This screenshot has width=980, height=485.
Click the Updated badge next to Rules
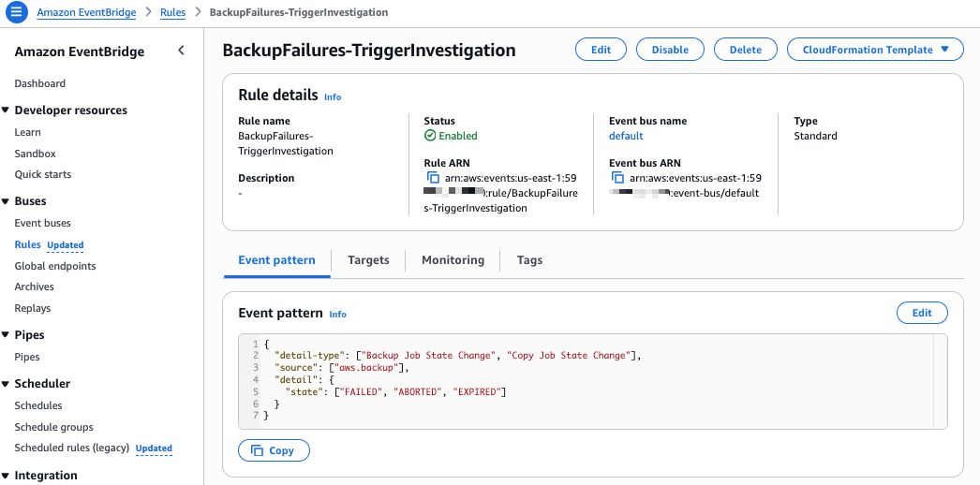pyautogui.click(x=66, y=245)
